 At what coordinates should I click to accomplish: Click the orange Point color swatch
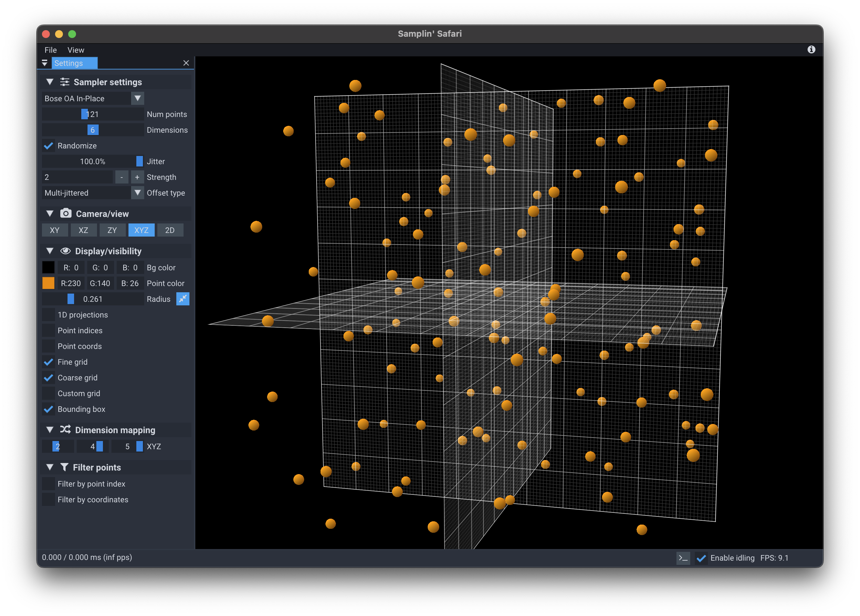tap(49, 283)
